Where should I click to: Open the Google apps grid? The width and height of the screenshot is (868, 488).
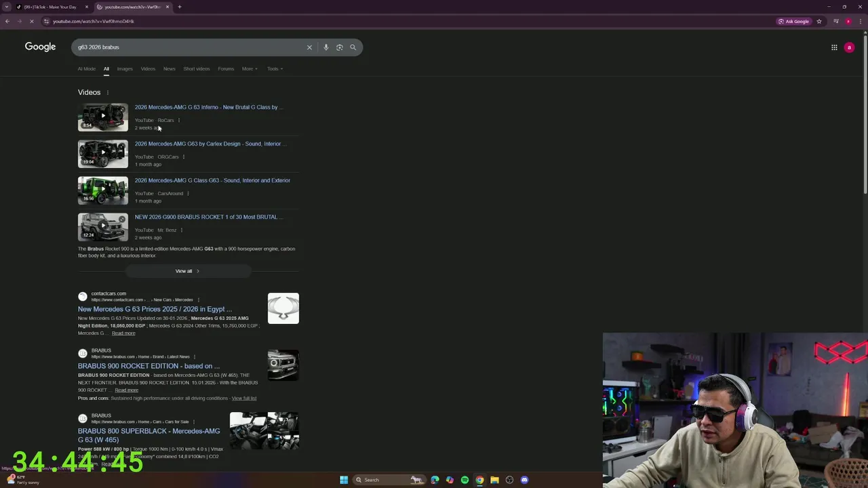click(x=834, y=47)
